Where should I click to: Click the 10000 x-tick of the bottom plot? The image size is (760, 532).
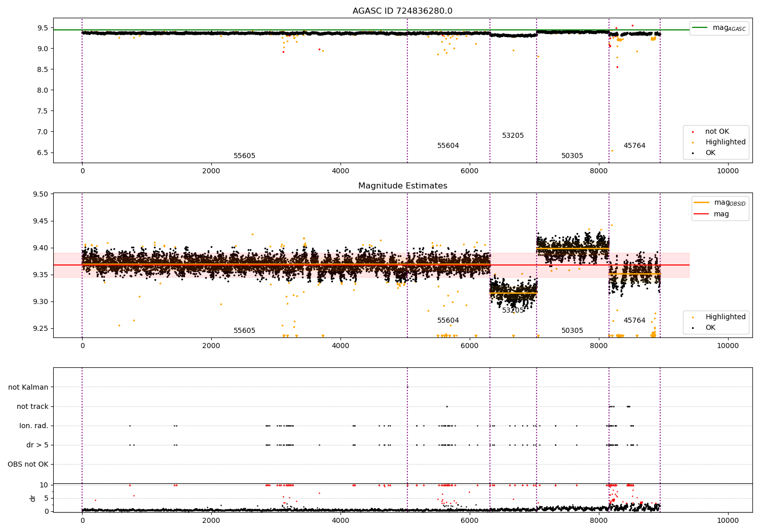tap(728, 520)
